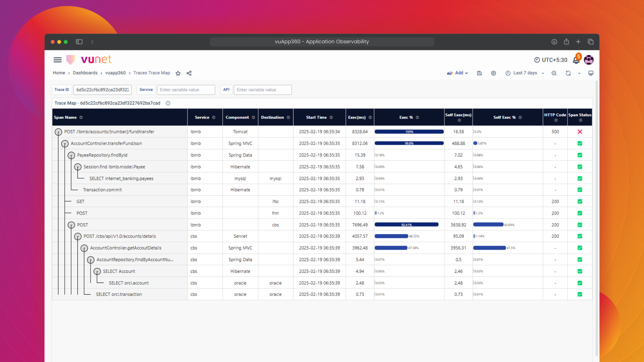Refresh the dashboard
This screenshot has height=362, width=644.
pyautogui.click(x=568, y=73)
